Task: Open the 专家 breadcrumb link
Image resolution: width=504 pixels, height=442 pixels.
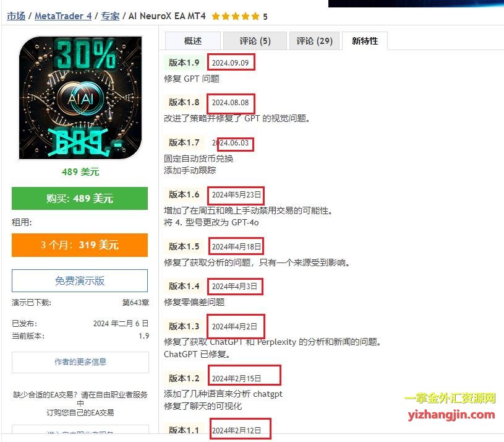Action: tap(110, 16)
